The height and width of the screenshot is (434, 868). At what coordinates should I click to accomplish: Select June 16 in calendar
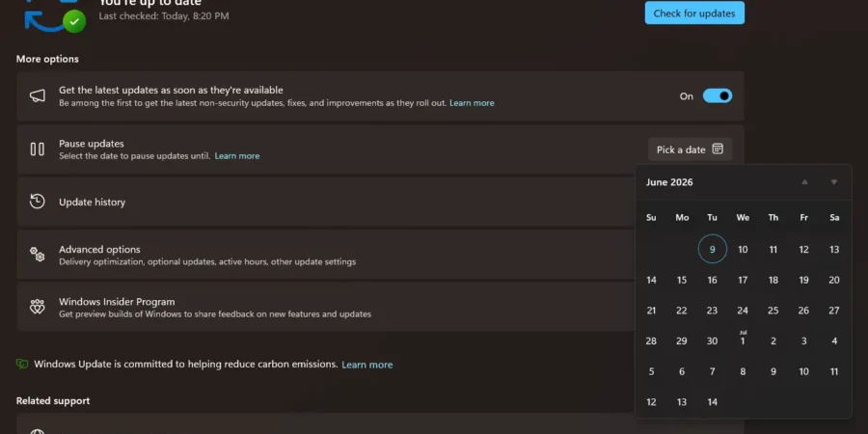(713, 280)
